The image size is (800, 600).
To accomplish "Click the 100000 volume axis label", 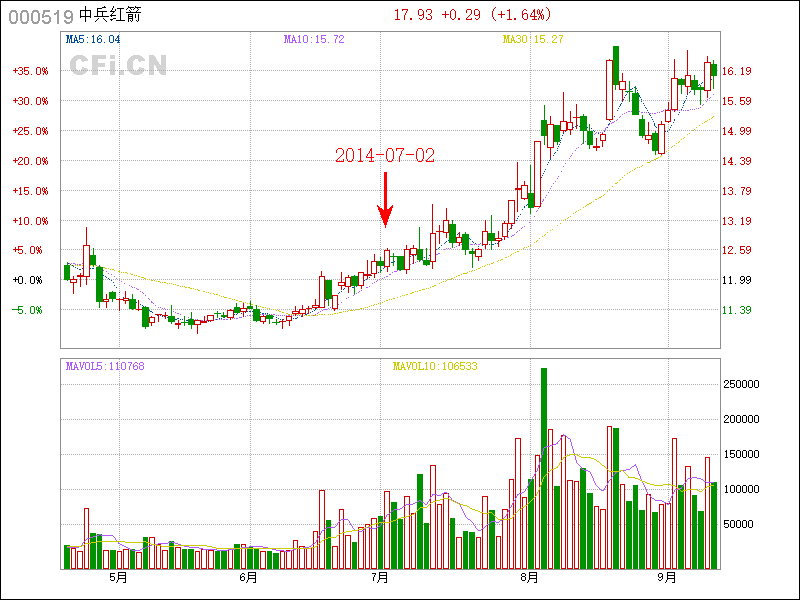I will [x=741, y=489].
